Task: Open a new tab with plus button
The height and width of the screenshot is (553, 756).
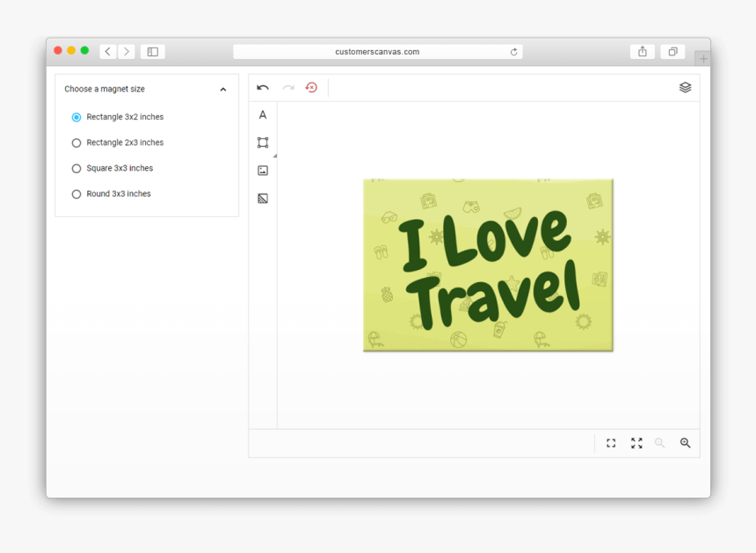Action: 703,59
